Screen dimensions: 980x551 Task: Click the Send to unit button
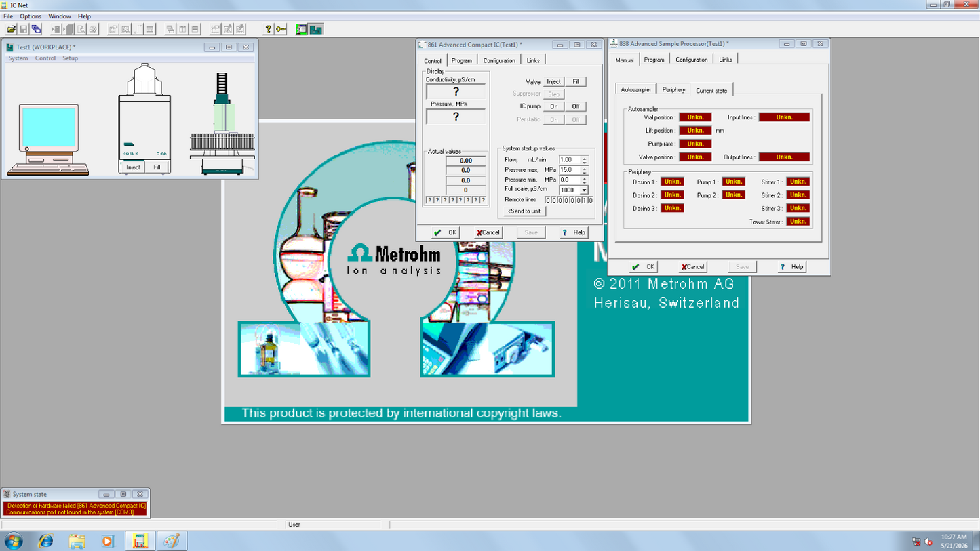(x=525, y=211)
